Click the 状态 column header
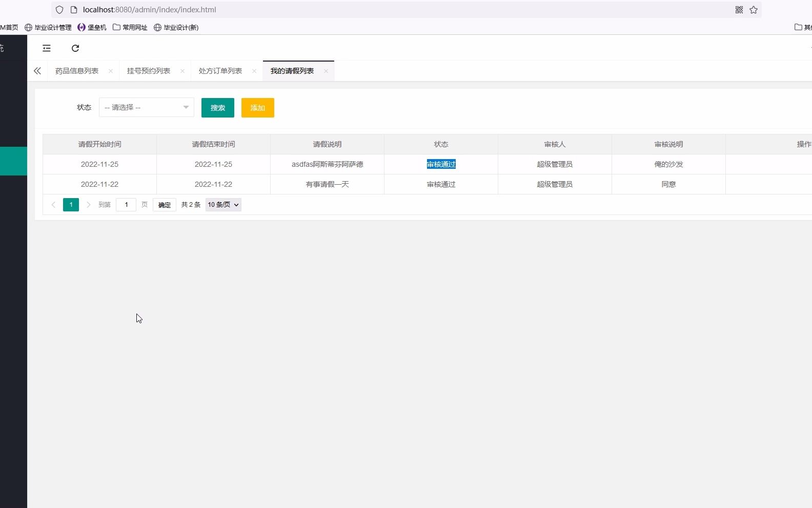 tap(441, 144)
